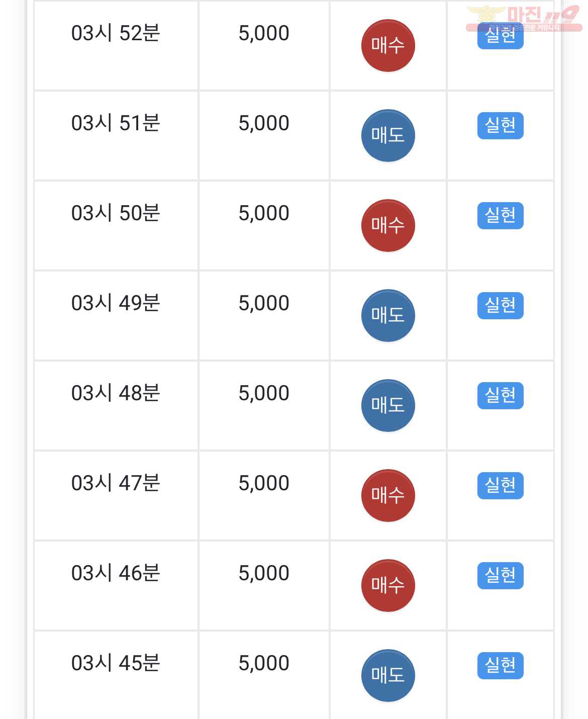Select the red 매수 circle for 03시 50분
Image resolution: width=588 pixels, height=719 pixels.
click(388, 225)
